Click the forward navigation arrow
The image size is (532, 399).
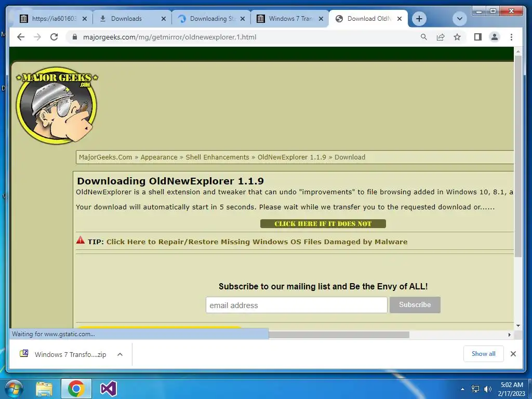click(37, 37)
